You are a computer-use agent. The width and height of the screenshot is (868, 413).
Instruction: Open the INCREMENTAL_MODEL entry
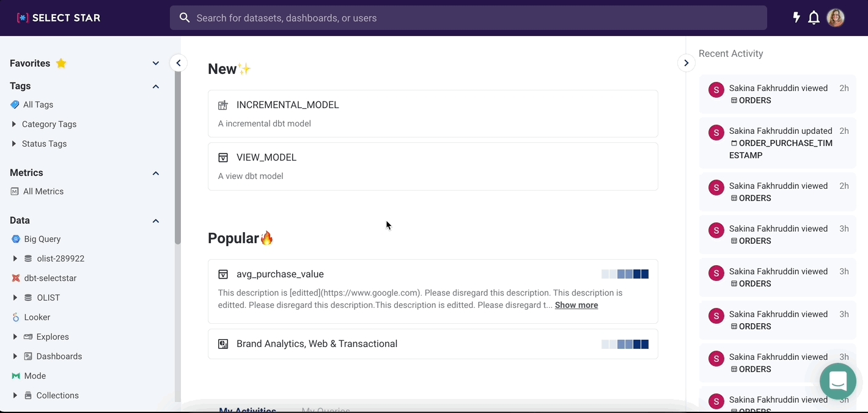click(287, 105)
